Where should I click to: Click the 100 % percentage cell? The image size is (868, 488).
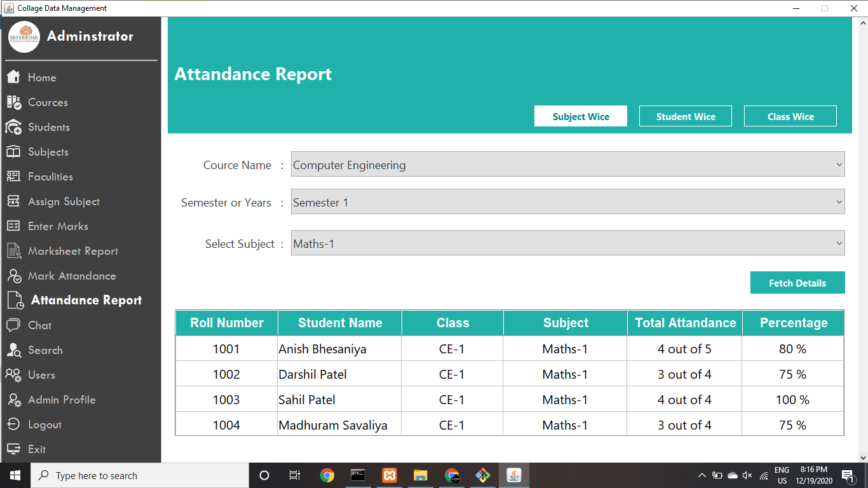pos(793,400)
